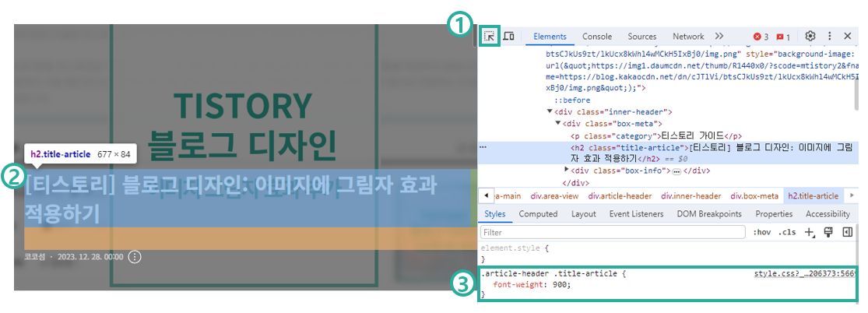The width and height of the screenshot is (868, 313).
Task: Select div.box-meta breadcrumb
Action: point(754,196)
